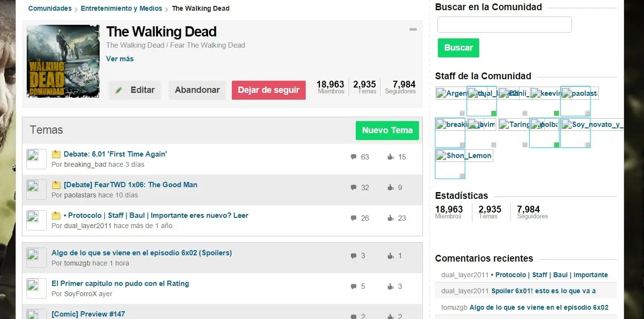Click author 'dual_layer2011' under the Protocolo topic row

tap(88, 226)
